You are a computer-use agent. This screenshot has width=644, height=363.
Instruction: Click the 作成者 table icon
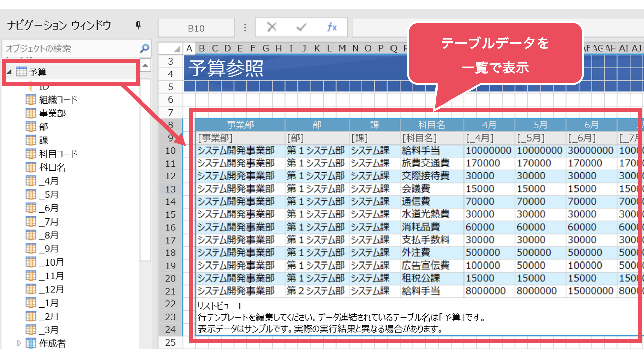coord(31,343)
